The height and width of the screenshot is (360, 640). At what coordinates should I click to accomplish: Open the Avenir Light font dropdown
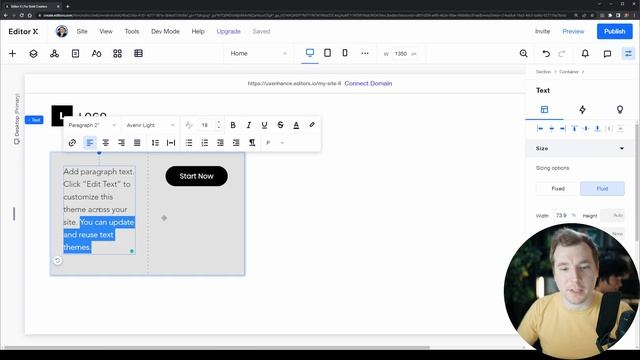coord(150,125)
